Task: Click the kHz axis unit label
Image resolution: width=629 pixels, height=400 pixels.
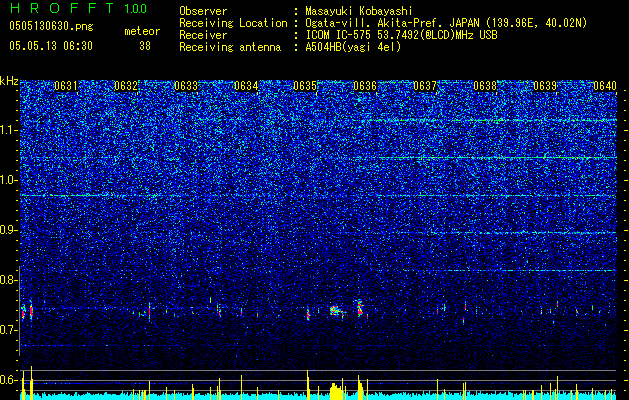Action: click(x=9, y=81)
